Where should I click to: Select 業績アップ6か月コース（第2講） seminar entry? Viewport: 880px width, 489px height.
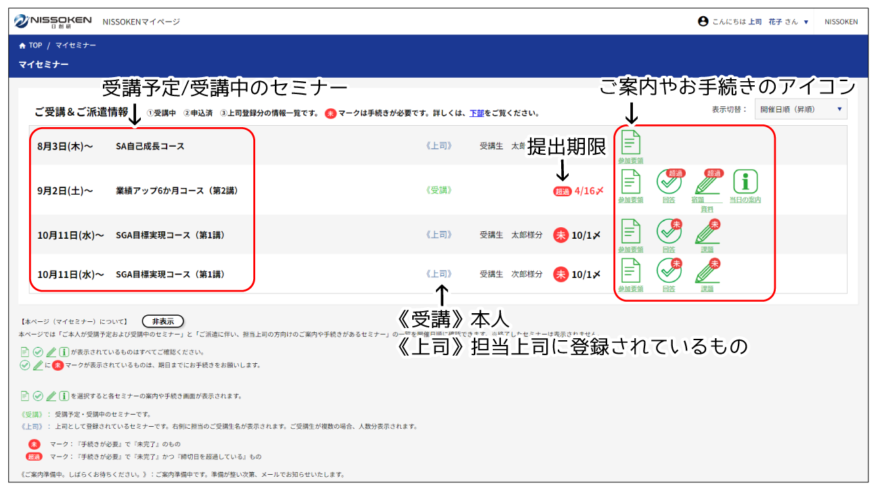(x=176, y=190)
